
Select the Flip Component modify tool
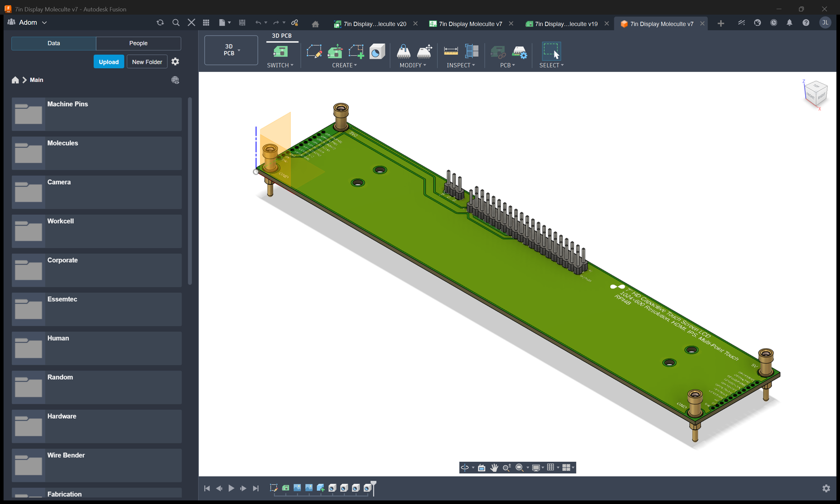(403, 51)
